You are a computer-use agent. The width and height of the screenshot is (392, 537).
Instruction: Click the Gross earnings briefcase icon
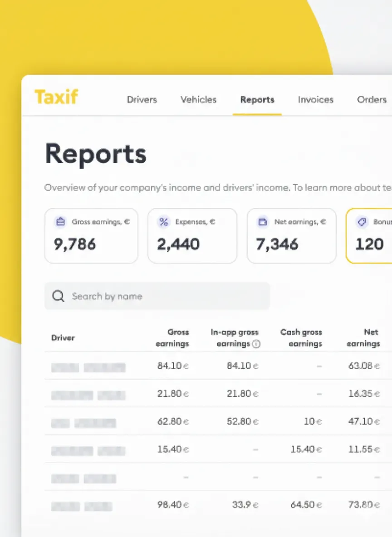click(60, 222)
